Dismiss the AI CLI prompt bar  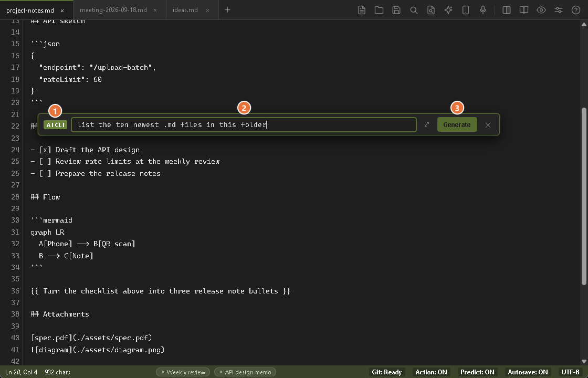point(488,125)
